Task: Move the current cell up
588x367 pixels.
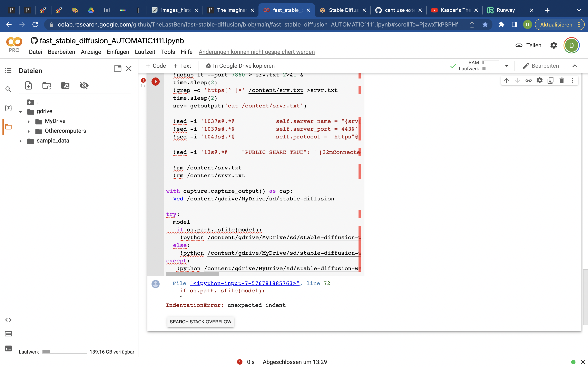Action: coord(507,80)
